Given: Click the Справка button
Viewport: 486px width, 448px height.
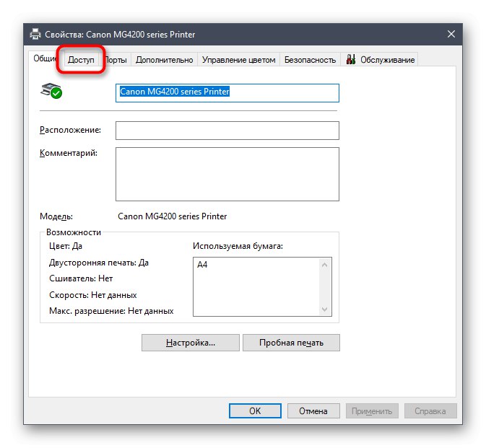Looking at the screenshot, I should tap(430, 411).
